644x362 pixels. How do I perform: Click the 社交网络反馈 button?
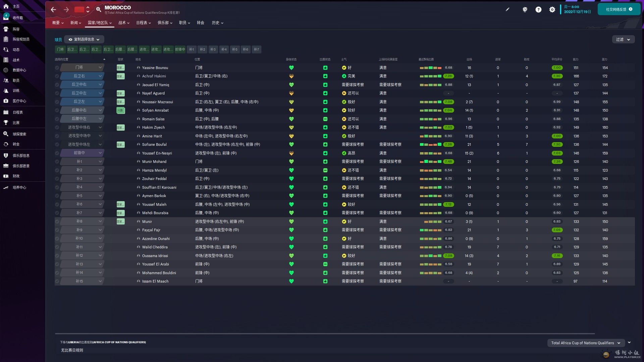[x=619, y=9]
